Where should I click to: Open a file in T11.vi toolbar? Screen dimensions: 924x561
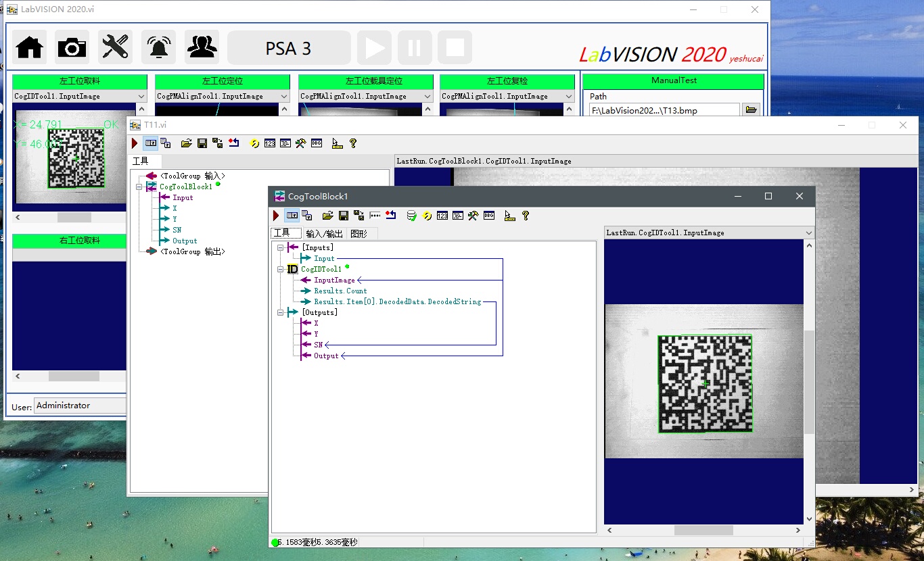[x=187, y=143]
